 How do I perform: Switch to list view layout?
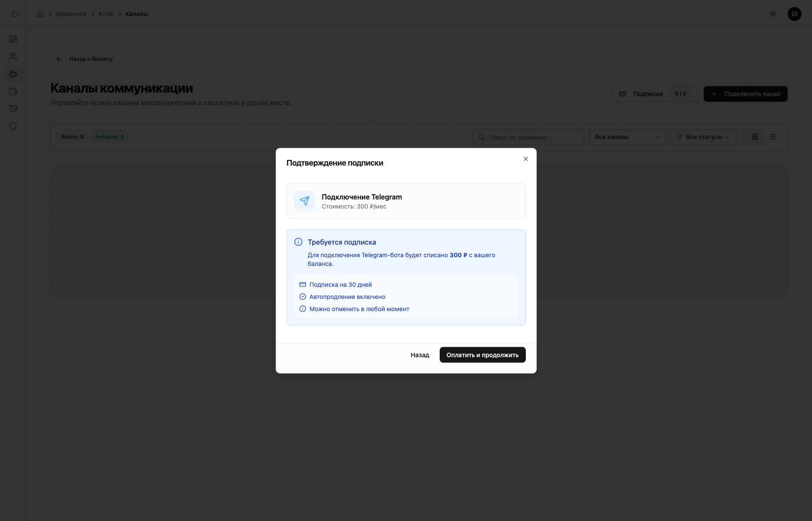(772, 137)
